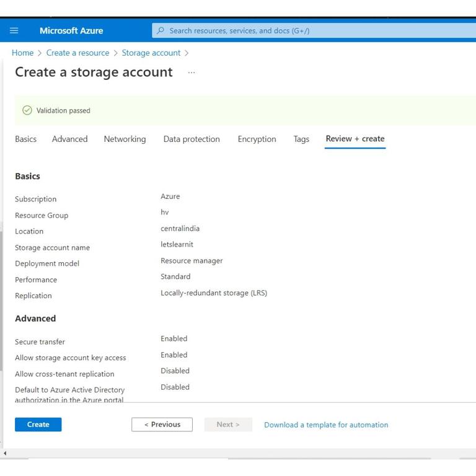This screenshot has width=476, height=476.
Task: Open the Azure portal hamburger menu
Action: click(x=14, y=30)
